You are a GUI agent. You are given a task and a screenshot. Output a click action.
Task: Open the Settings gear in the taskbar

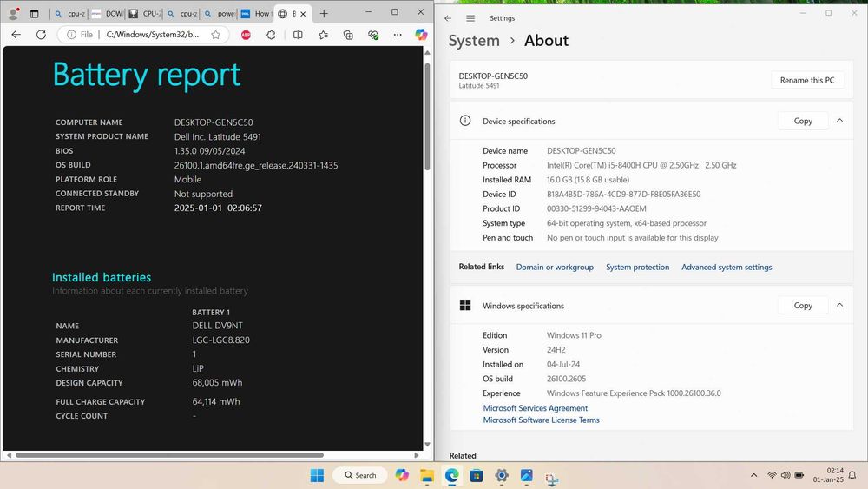[502, 475]
